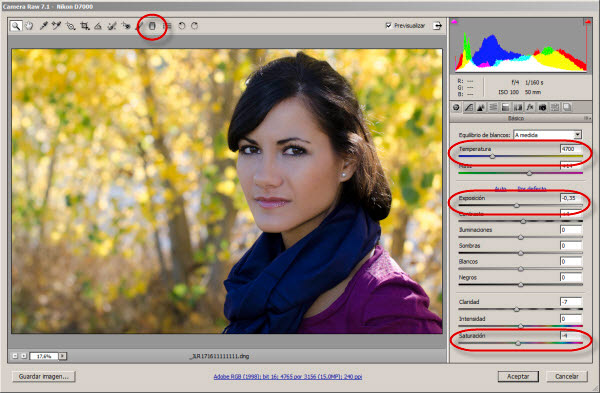Screen dimensions: 600x393
Task: Click the Iluminaciones value field
Action: (x=571, y=230)
